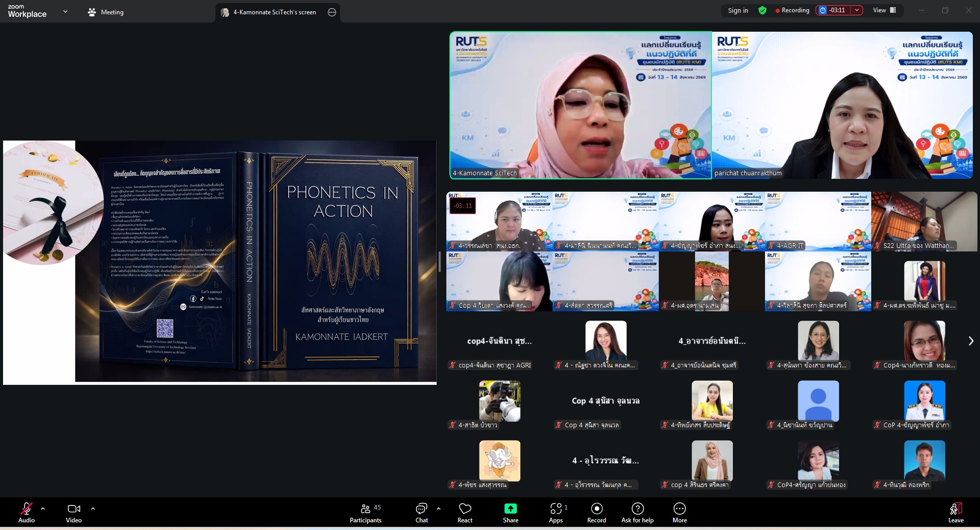Send a reaction via React heart icon
Image resolution: width=980 pixels, height=530 pixels.
(x=465, y=509)
